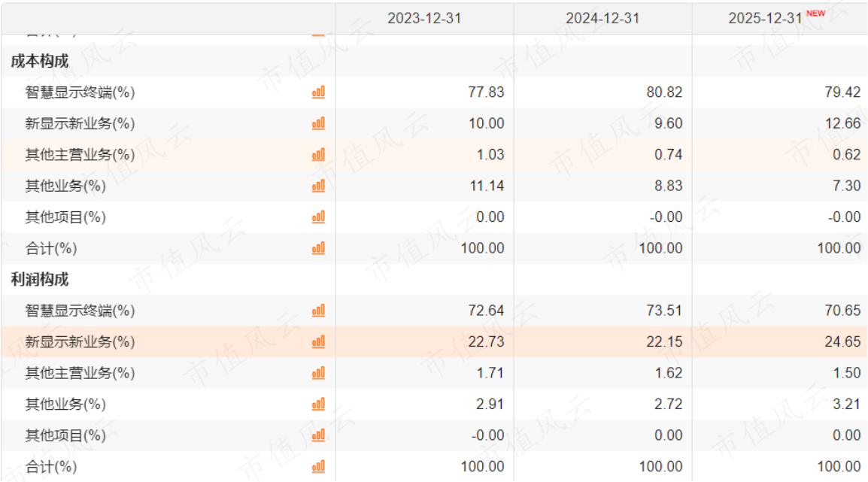Open chart icon for profit 智慧显示终端(%)
The image size is (868, 482).
coord(318,311)
